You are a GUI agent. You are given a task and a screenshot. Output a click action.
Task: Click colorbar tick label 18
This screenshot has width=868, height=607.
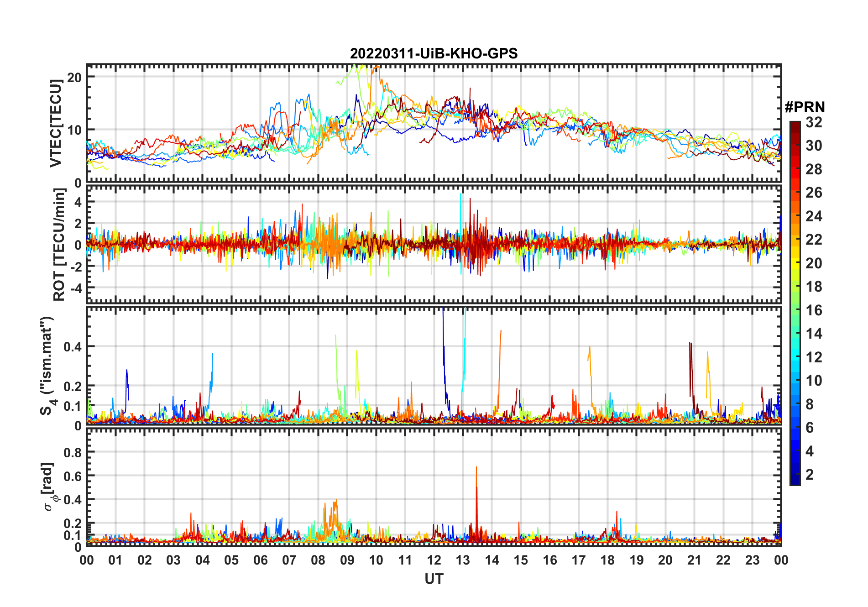pos(814,287)
